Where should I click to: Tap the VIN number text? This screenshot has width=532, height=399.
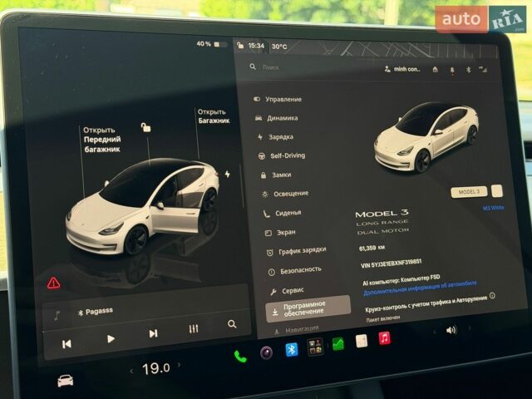coord(392,264)
